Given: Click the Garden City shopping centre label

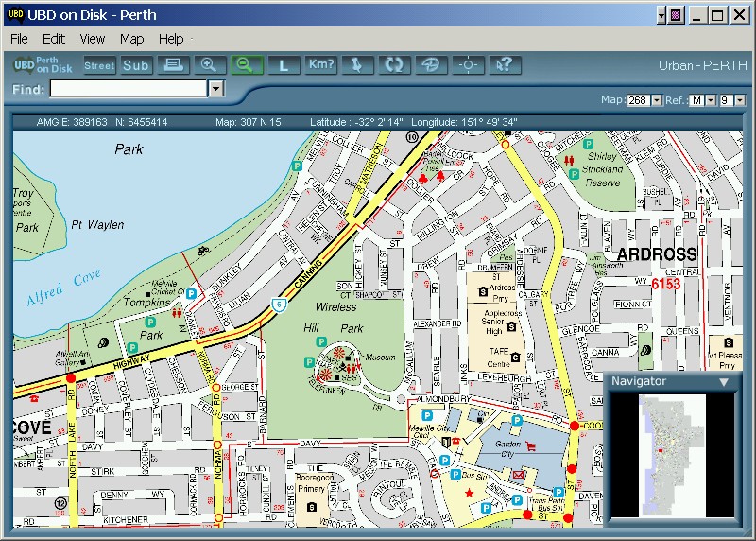Looking at the screenshot, I should pyautogui.click(x=507, y=449).
